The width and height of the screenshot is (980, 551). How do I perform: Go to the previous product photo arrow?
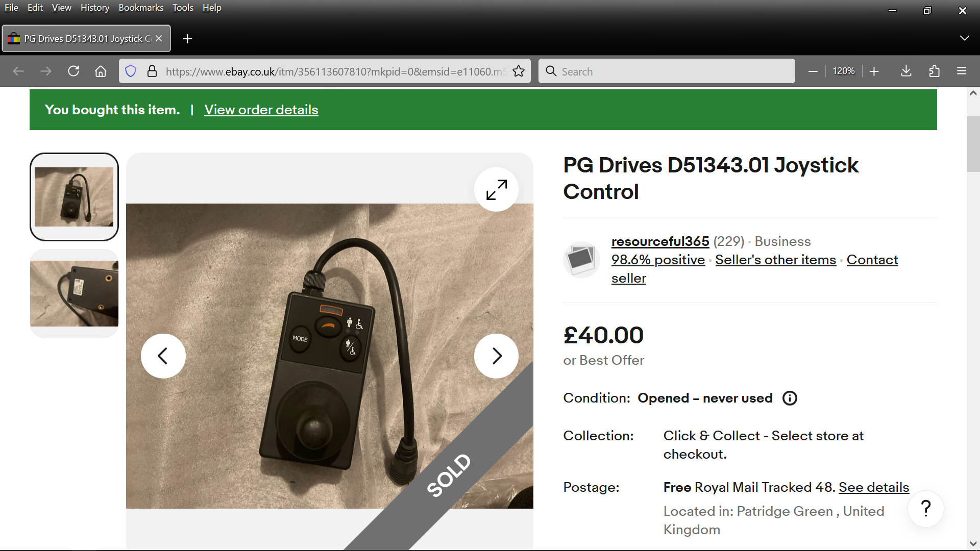click(x=163, y=356)
